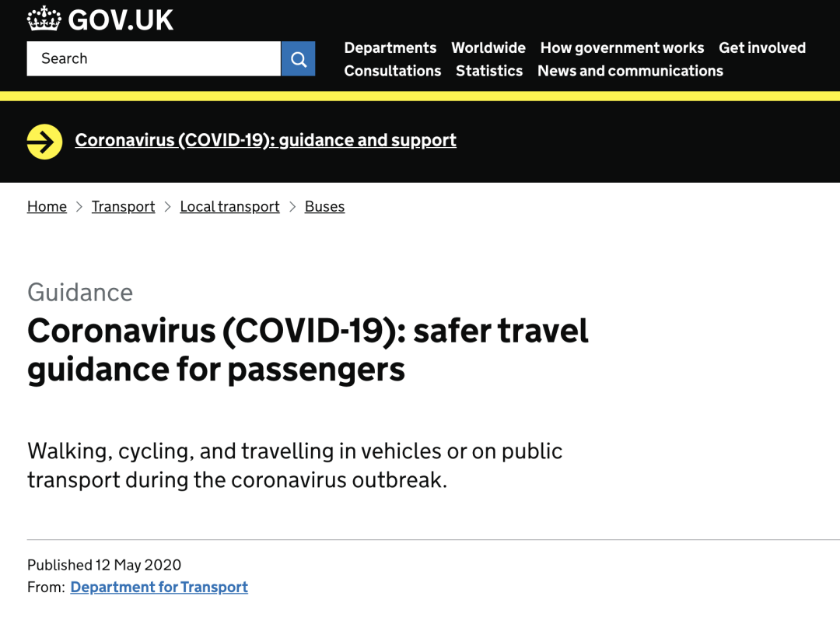Click the GOV.UK crown logo
This screenshot has width=840, height=621.
coord(44,19)
